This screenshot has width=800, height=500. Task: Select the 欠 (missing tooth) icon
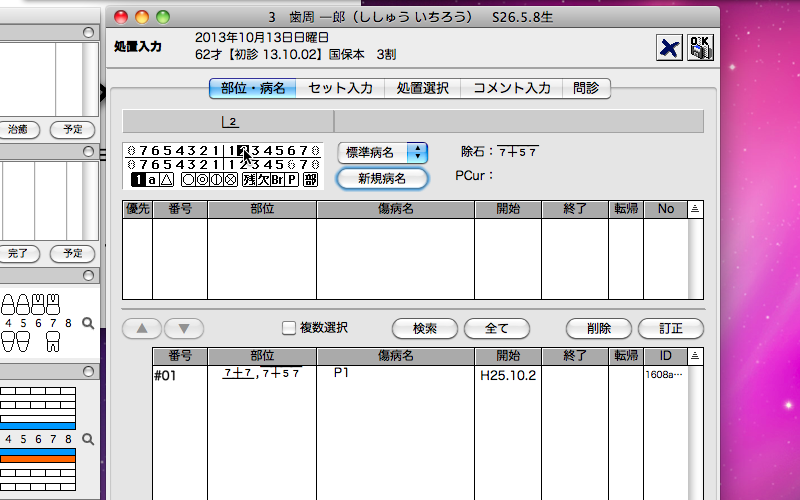263,180
